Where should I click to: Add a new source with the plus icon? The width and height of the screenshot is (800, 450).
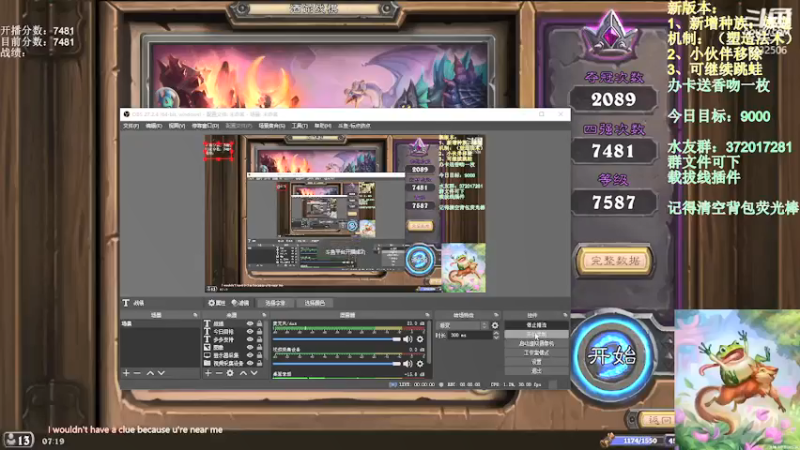coord(208,373)
